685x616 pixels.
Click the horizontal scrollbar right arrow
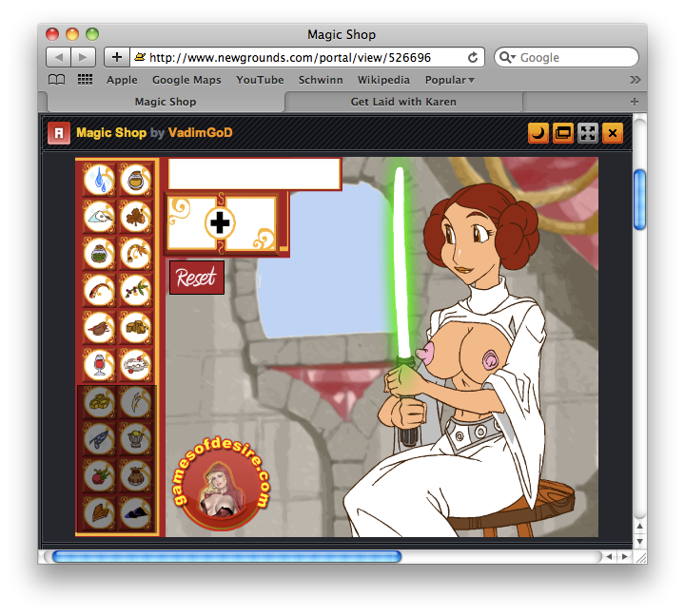tap(625, 557)
